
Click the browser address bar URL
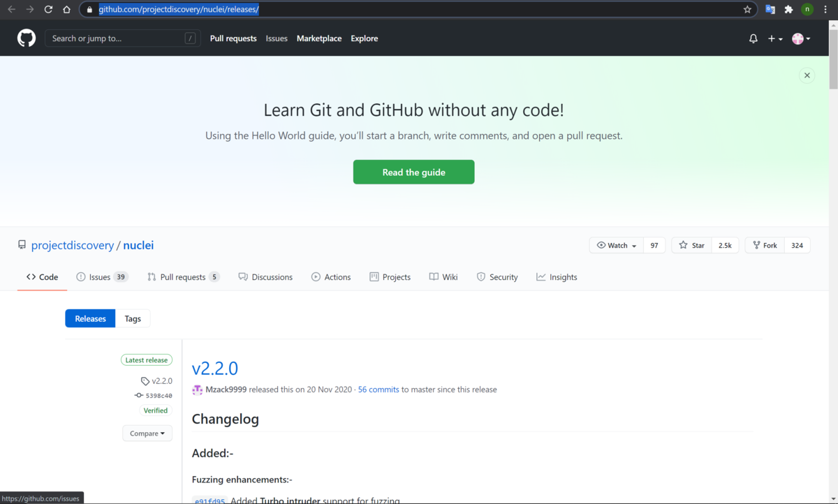pos(179,10)
